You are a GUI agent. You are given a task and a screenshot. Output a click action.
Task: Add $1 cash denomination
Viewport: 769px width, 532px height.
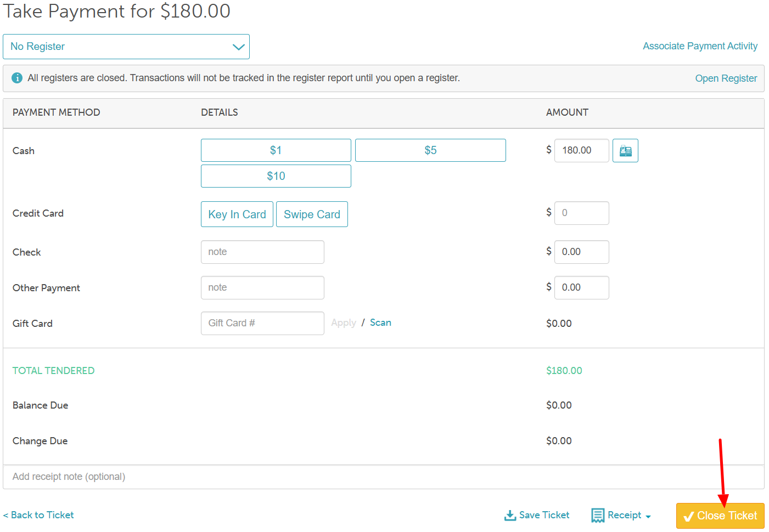pyautogui.click(x=276, y=150)
